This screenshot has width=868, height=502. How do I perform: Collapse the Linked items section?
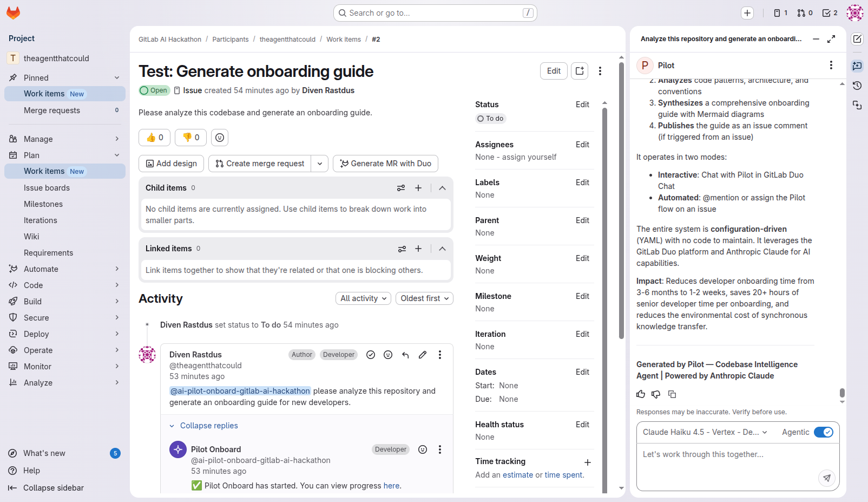coord(442,249)
